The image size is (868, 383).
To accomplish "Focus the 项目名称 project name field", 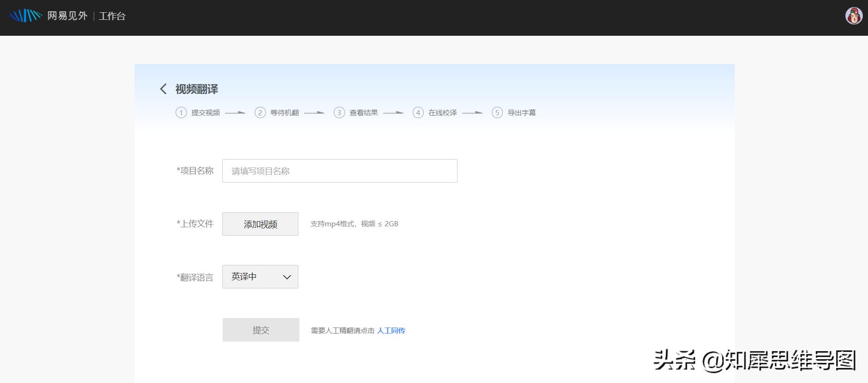I will pyautogui.click(x=339, y=171).
